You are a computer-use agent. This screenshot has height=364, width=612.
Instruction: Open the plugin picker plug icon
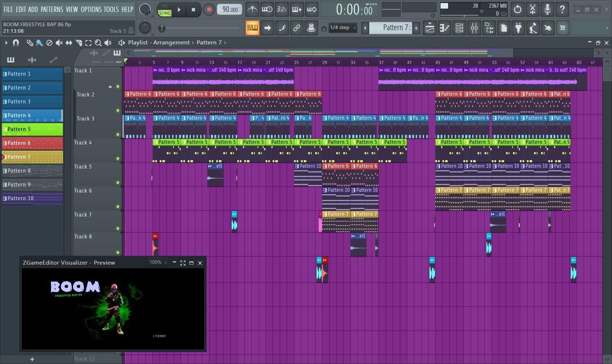tap(518, 28)
